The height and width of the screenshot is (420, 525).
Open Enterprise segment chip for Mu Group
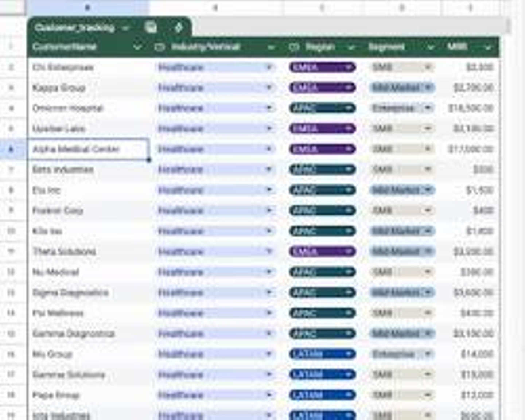coord(401,354)
